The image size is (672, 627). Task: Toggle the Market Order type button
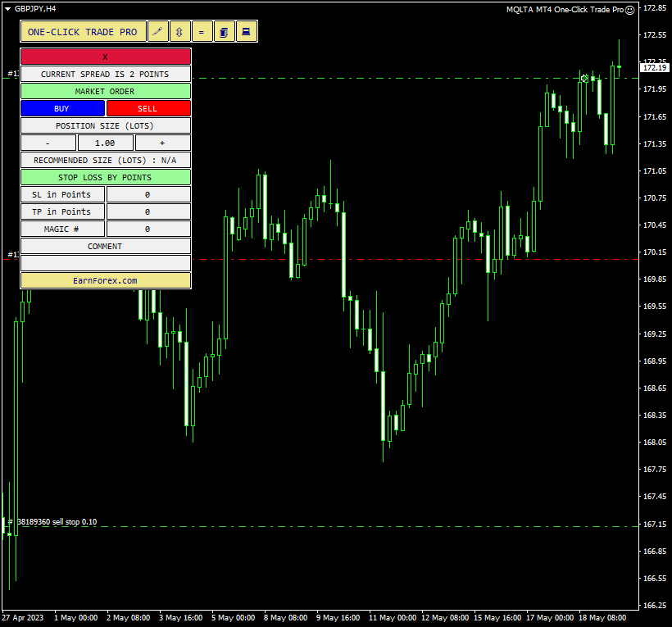coord(105,91)
